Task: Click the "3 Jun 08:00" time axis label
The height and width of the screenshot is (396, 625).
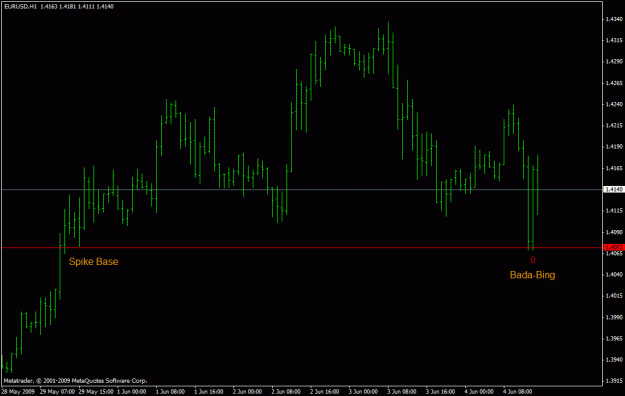Action: click(x=402, y=392)
